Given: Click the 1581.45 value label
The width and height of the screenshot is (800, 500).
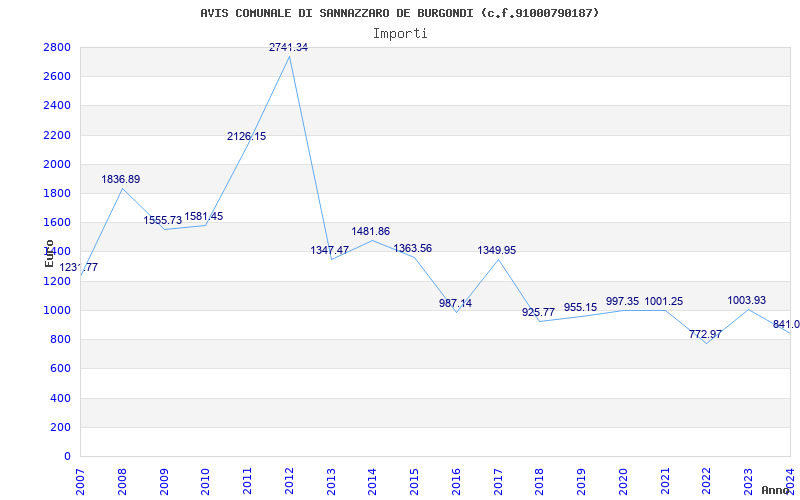Looking at the screenshot, I should [204, 216].
